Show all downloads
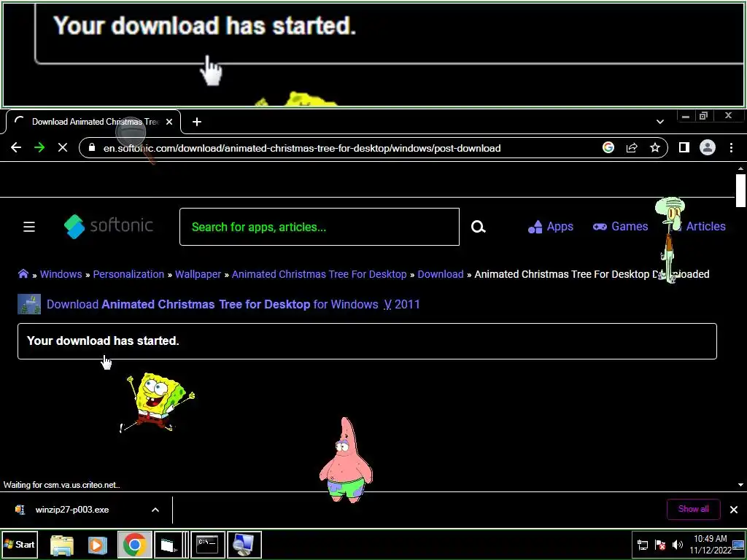The height and width of the screenshot is (560, 747). pos(694,509)
